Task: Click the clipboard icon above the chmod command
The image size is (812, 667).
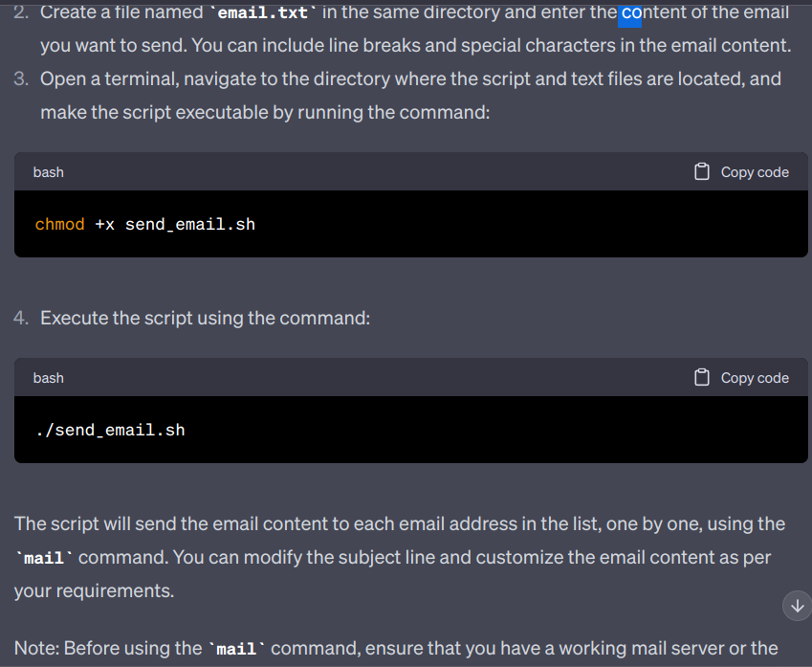Action: [702, 172]
